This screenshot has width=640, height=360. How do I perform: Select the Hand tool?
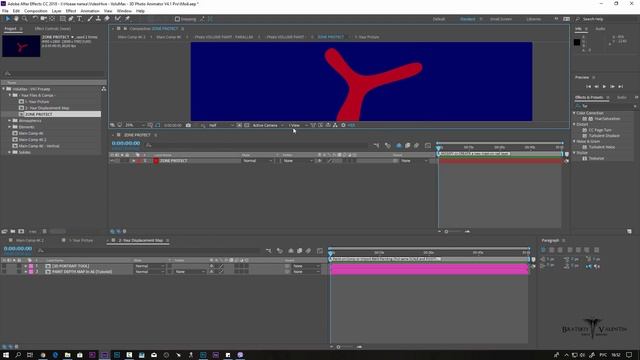point(16,19)
